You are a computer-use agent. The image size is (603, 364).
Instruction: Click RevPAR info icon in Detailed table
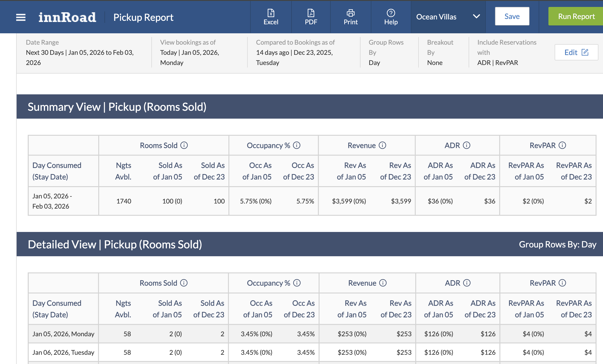(562, 283)
